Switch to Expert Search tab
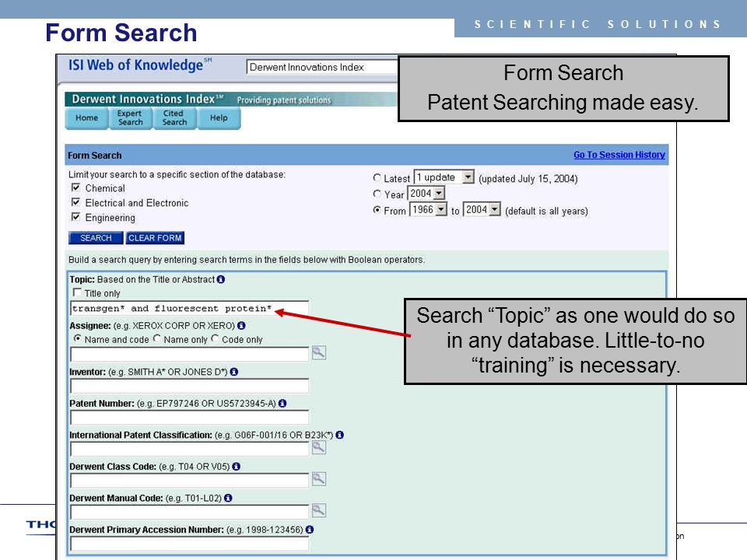The width and height of the screenshot is (747, 560). (x=130, y=117)
